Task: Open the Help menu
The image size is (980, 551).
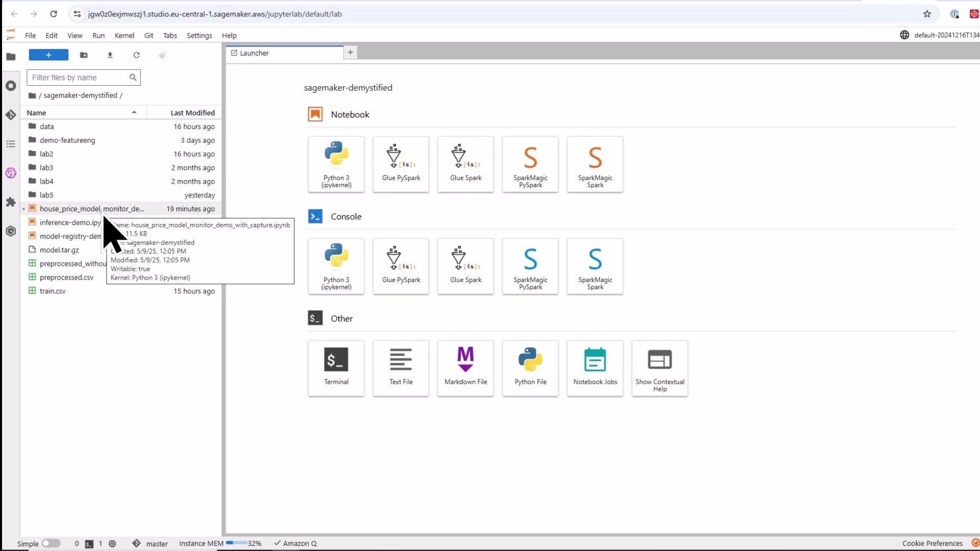Action: pyautogui.click(x=229, y=36)
